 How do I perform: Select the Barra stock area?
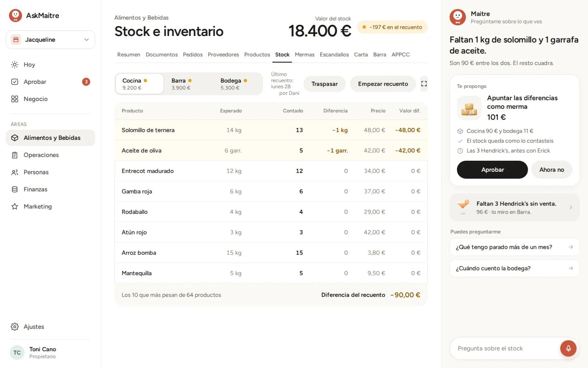coord(188,84)
